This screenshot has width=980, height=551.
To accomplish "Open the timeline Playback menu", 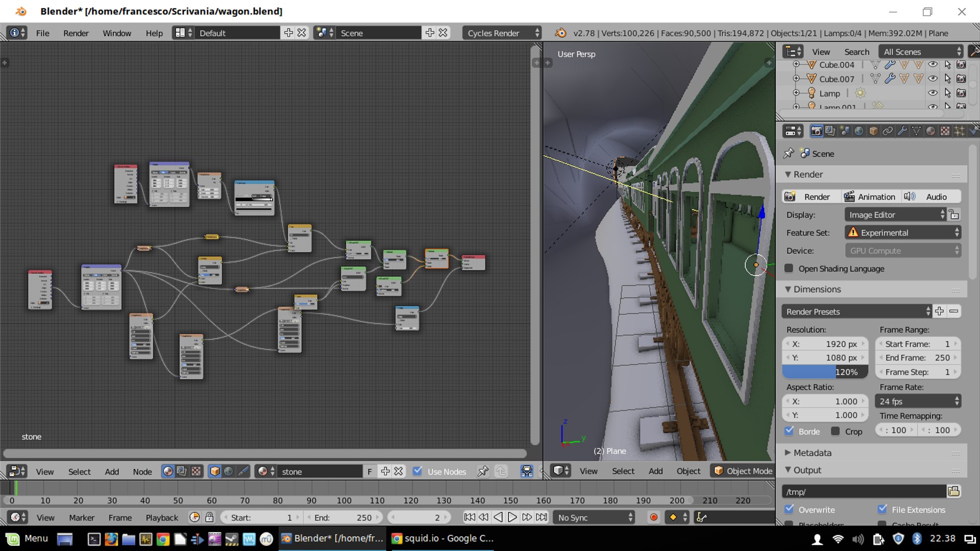I will click(162, 517).
